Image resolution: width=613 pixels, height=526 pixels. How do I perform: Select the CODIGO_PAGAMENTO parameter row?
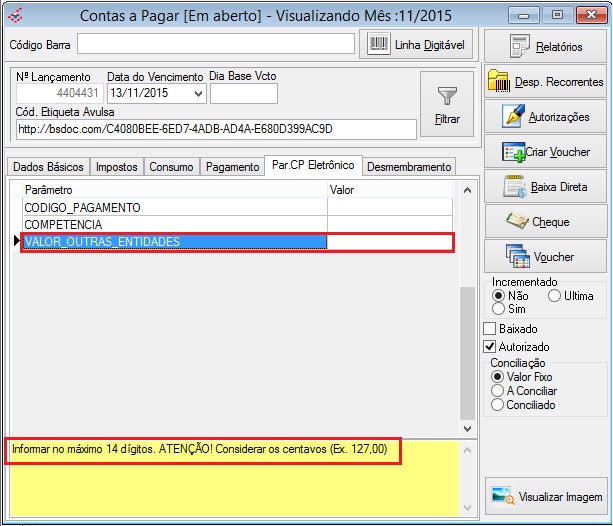coord(175,207)
